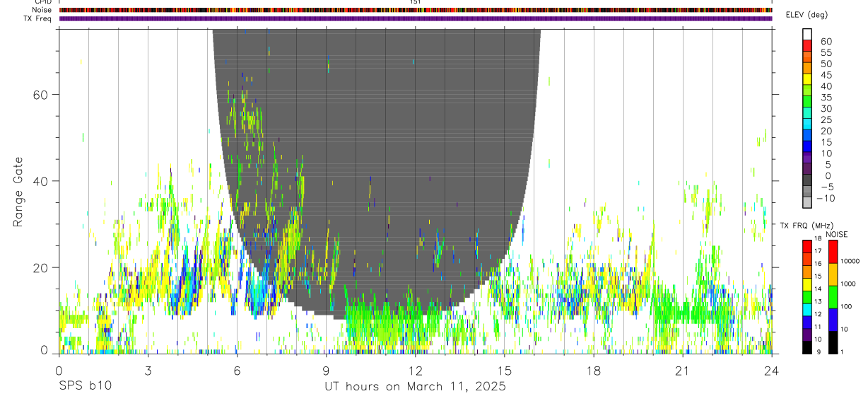Click the purple TX Freq strip
Image resolution: width=868 pixels, height=401 pixels.
[416, 18]
